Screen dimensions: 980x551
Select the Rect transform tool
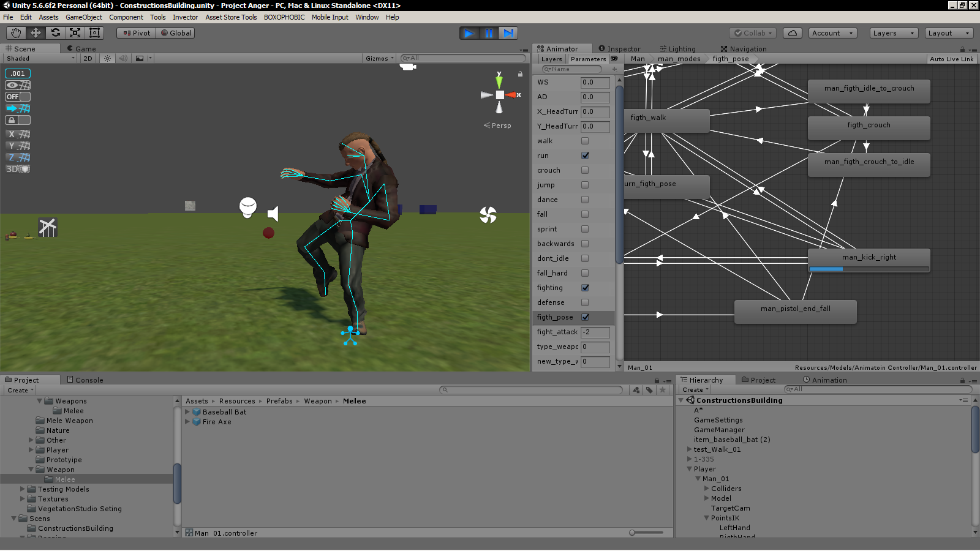[94, 33]
